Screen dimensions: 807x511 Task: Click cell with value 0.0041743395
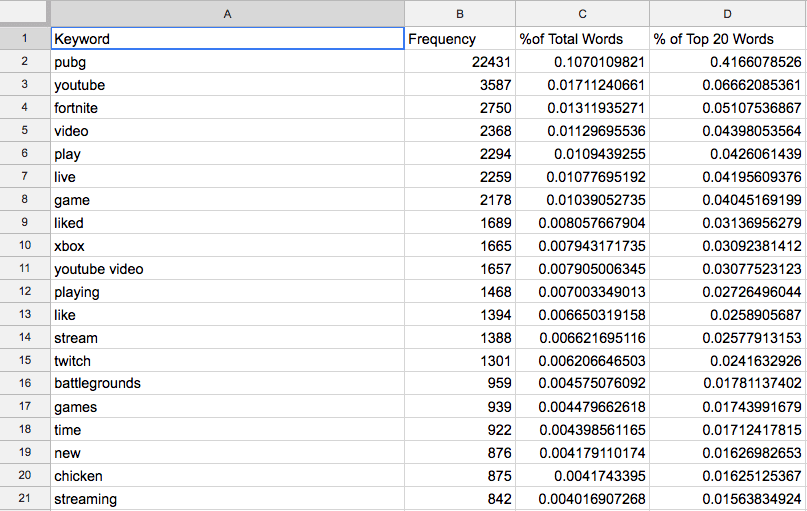click(x=582, y=475)
